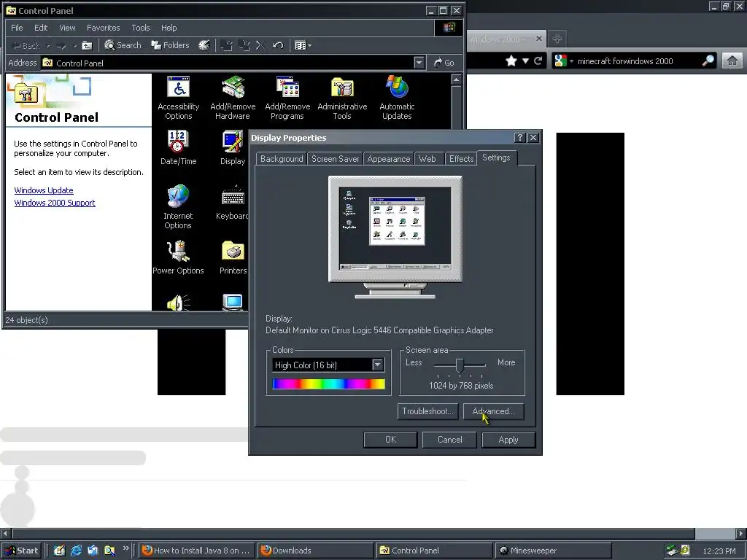Select the Date/Time icon
The width and height of the screenshot is (747, 560).
click(x=178, y=147)
